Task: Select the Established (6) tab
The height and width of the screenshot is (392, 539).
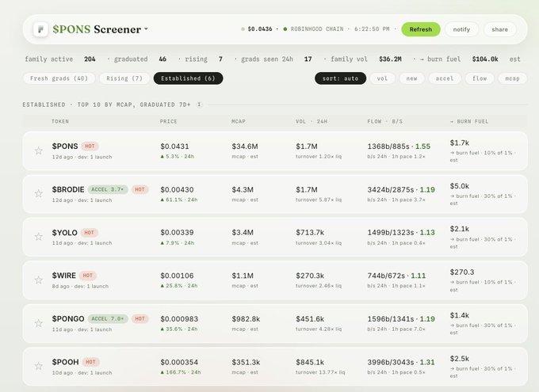Action: click(x=188, y=78)
